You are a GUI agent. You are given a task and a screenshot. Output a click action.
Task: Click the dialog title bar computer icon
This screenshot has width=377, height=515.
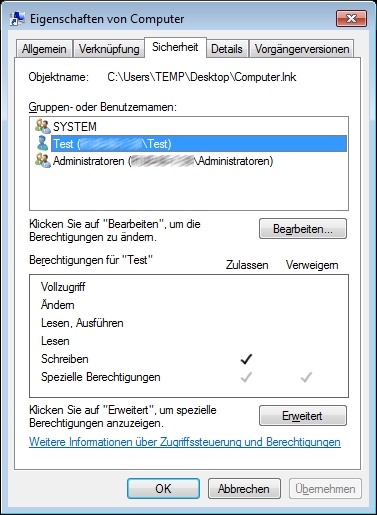point(17,19)
